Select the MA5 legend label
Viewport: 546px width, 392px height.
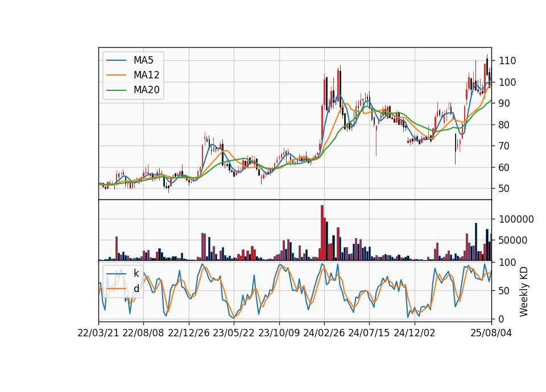(x=143, y=60)
